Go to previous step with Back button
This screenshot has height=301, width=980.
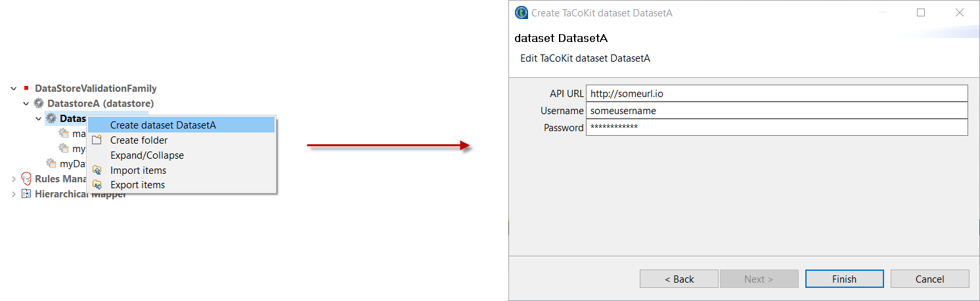(679, 279)
